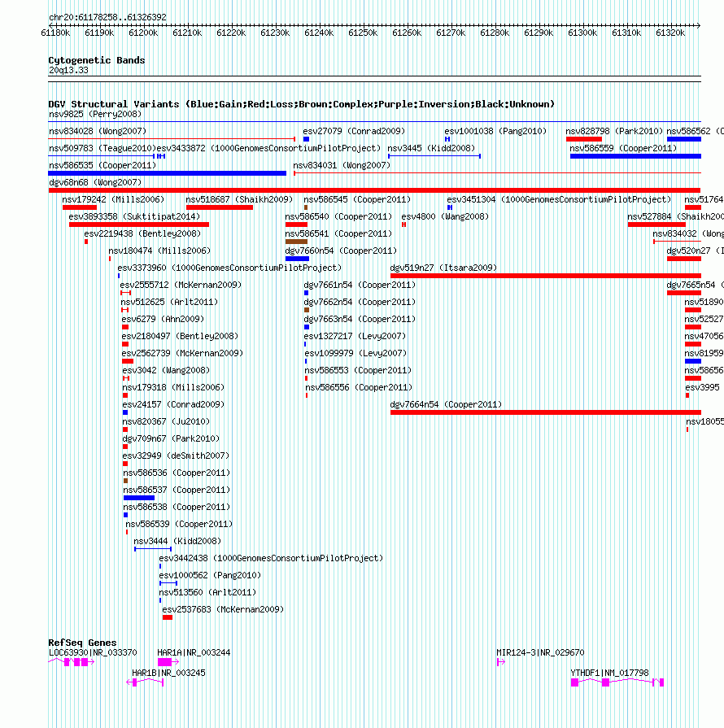Select the nsv586538 (Cooper2011) label
Viewport: 724px width, 728px height.
coord(177,508)
